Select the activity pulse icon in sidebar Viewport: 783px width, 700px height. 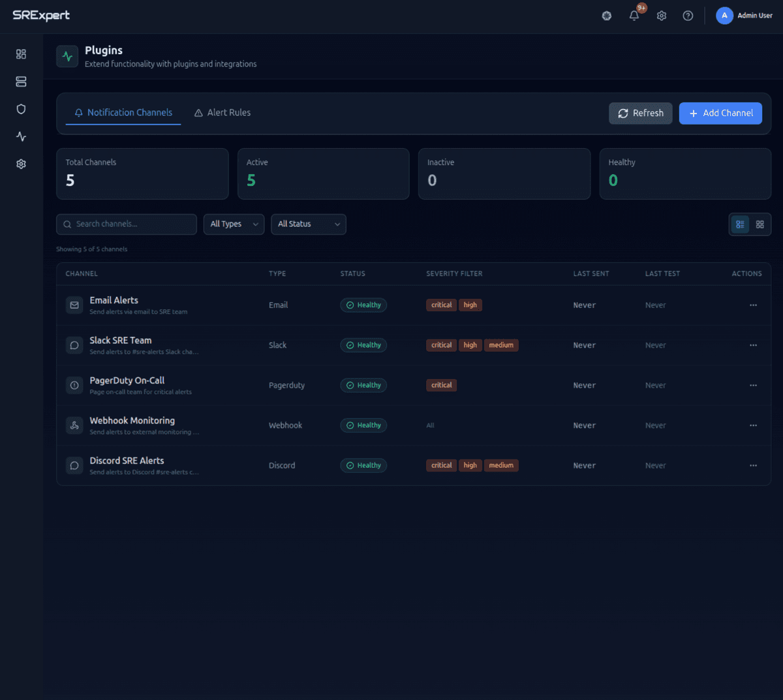[x=21, y=136]
